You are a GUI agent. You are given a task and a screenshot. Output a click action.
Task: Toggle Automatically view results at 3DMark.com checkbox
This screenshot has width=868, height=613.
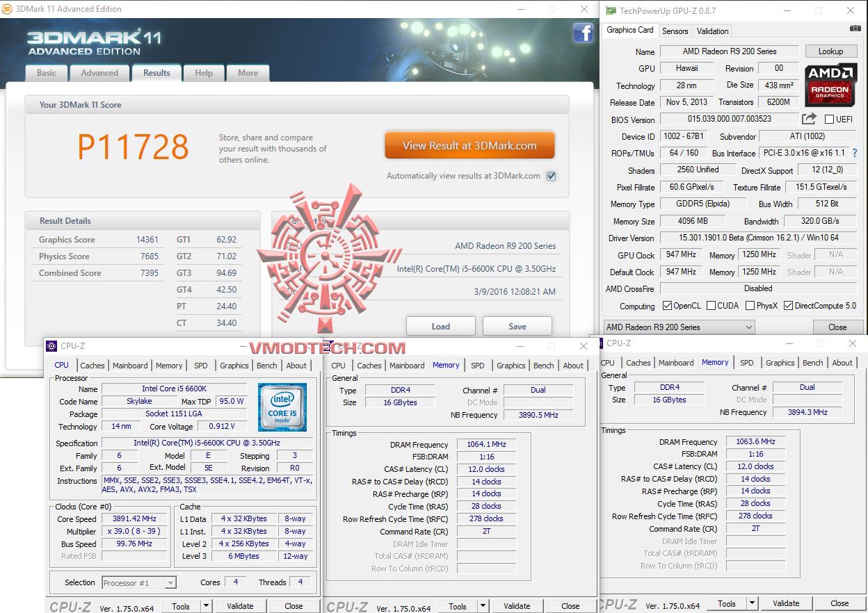click(x=552, y=176)
